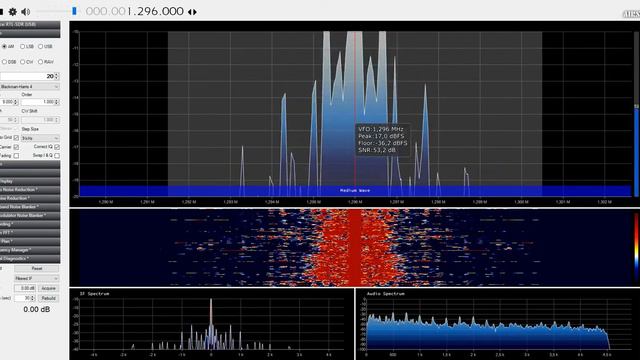
Task: Click the 0.00 dB input field
Action: click(x=25, y=288)
